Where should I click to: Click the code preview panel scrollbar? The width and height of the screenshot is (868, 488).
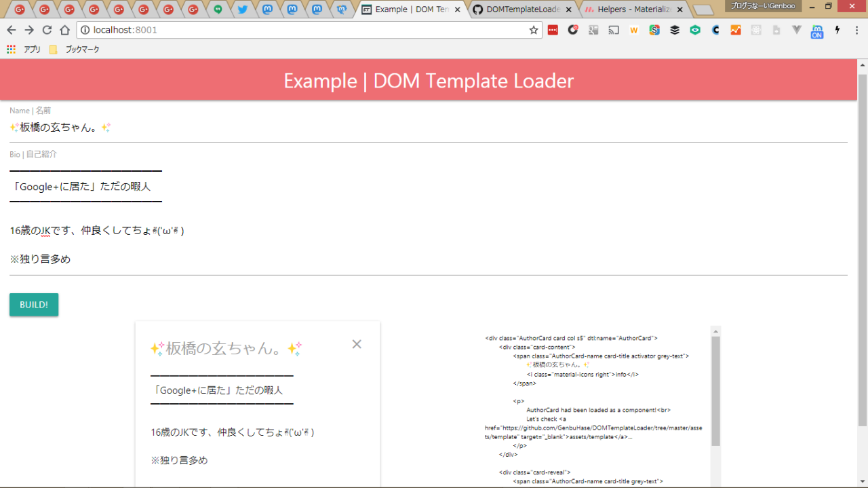[x=715, y=394]
